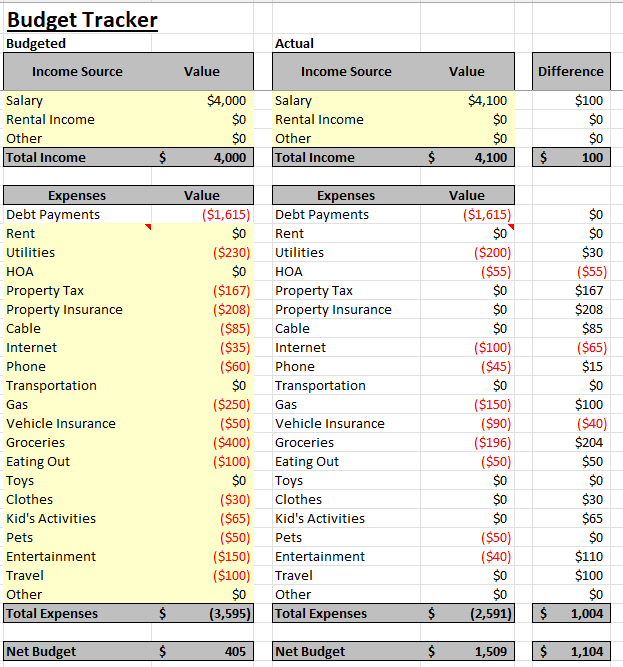Select actual Debt Payments ($1,615) value
The image size is (623, 667).
tap(487, 214)
